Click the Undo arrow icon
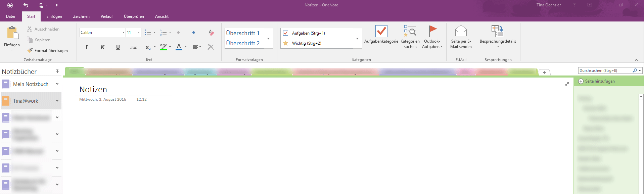This screenshot has width=644, height=194. click(26, 5)
